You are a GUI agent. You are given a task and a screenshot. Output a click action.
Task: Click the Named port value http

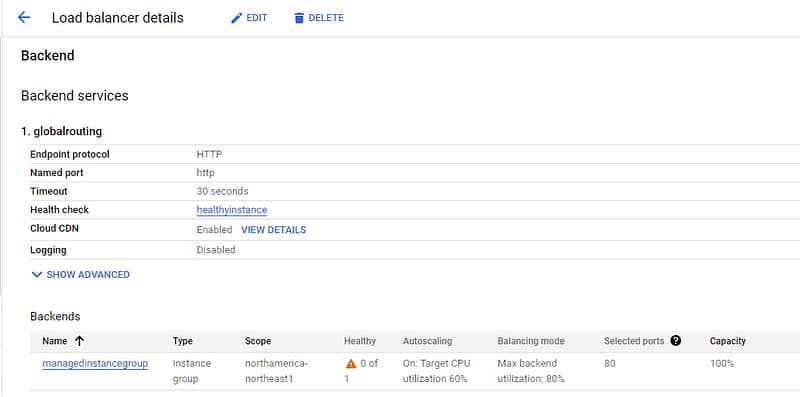tap(206, 173)
